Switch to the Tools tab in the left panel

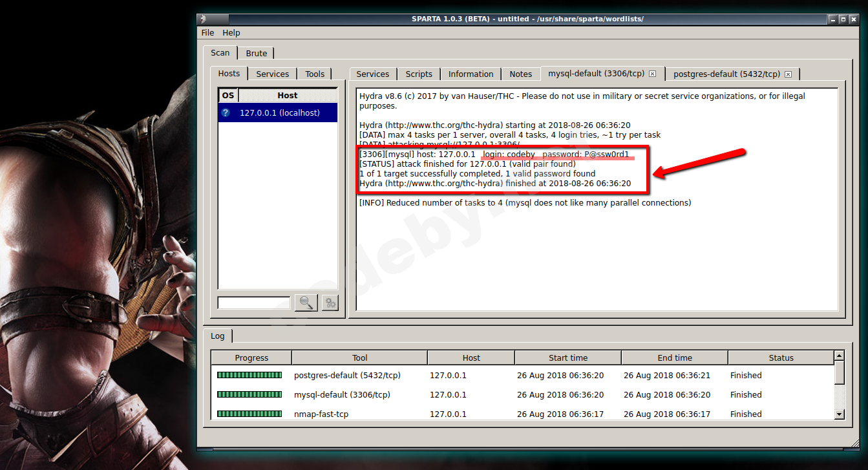pyautogui.click(x=315, y=74)
